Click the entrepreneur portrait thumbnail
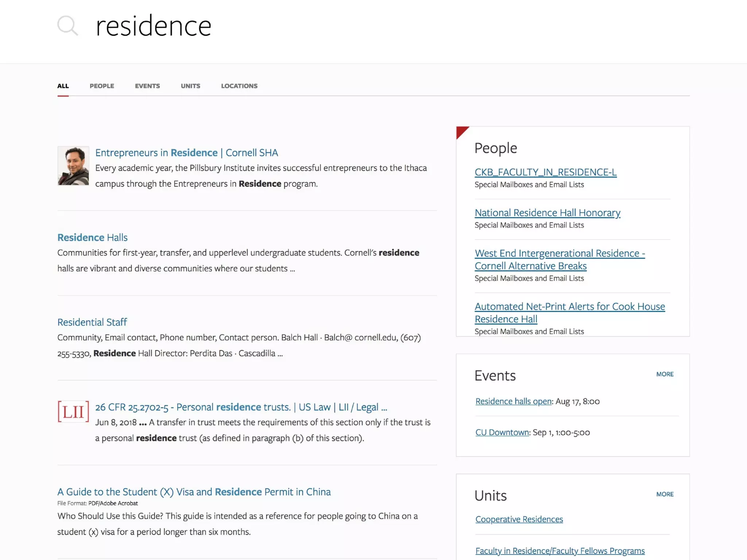This screenshot has width=747, height=560. pos(73,166)
